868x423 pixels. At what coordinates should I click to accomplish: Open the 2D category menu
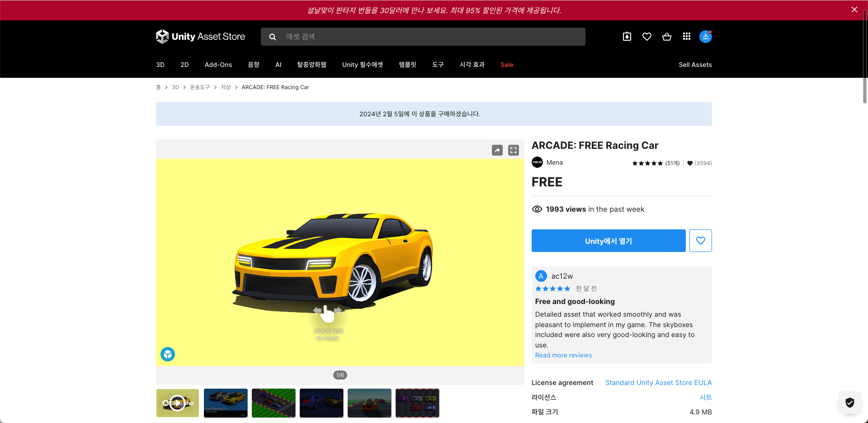[x=184, y=65]
